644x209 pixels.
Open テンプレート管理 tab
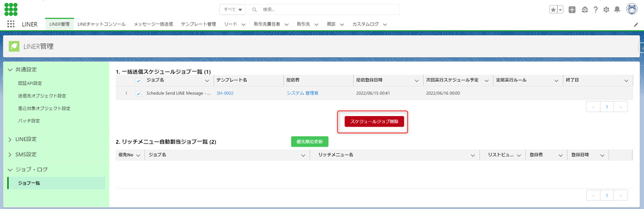[199, 24]
